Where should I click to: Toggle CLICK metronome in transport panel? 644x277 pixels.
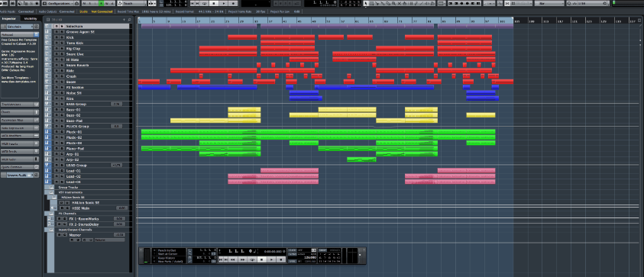coord(292,250)
